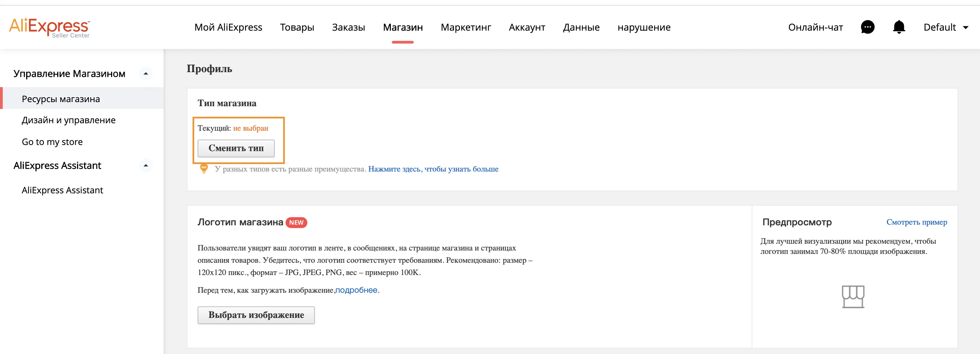Click the Выбрать изображение button
Screen dimensions: 980x354
pyautogui.click(x=256, y=315)
